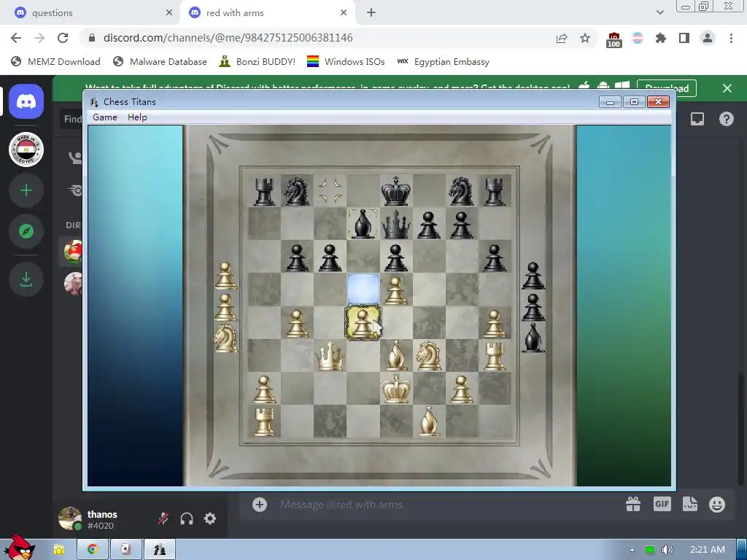Screen dimensions: 747x560
Task: Open the solitaire cards taskbar icon
Action: pyautogui.click(x=125, y=550)
